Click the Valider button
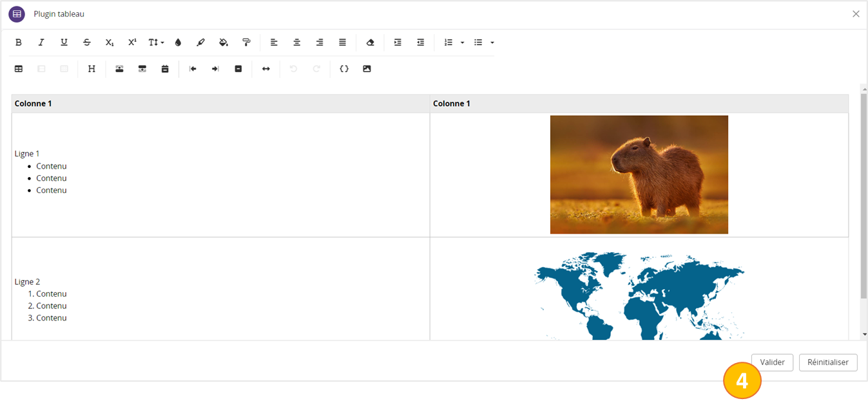Screen dimensions: 868x410 pos(772,362)
